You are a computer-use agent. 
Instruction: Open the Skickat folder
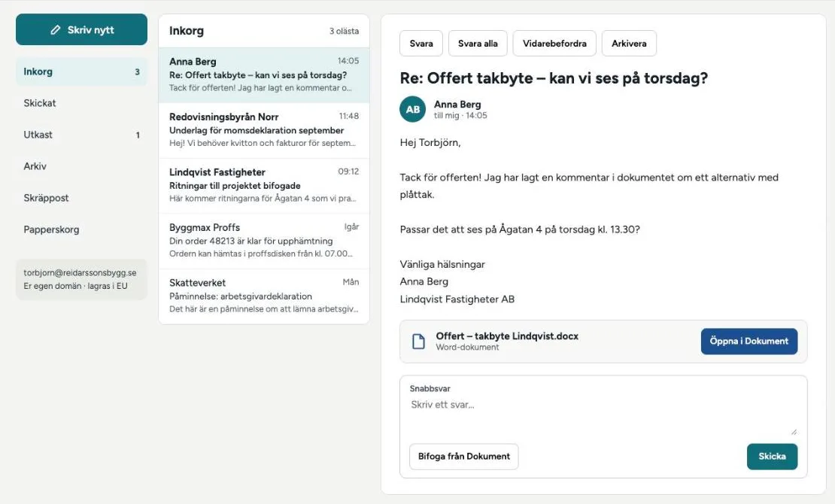(81, 103)
